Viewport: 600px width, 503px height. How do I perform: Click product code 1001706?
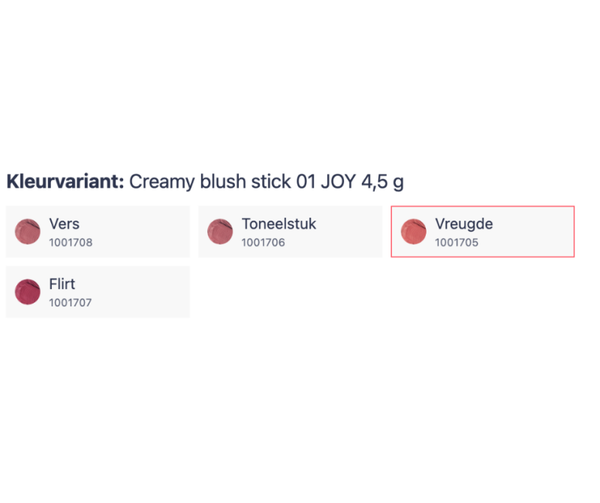(263, 243)
